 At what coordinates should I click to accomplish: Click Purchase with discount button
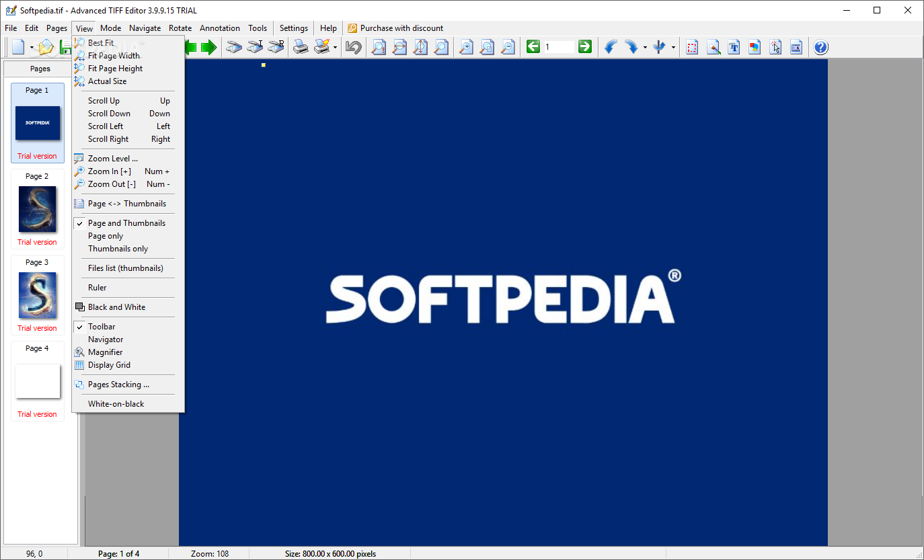pyautogui.click(x=395, y=28)
